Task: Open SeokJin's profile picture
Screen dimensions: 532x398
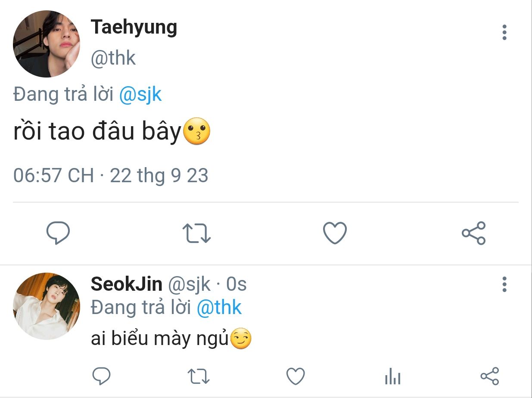Action: (x=47, y=306)
